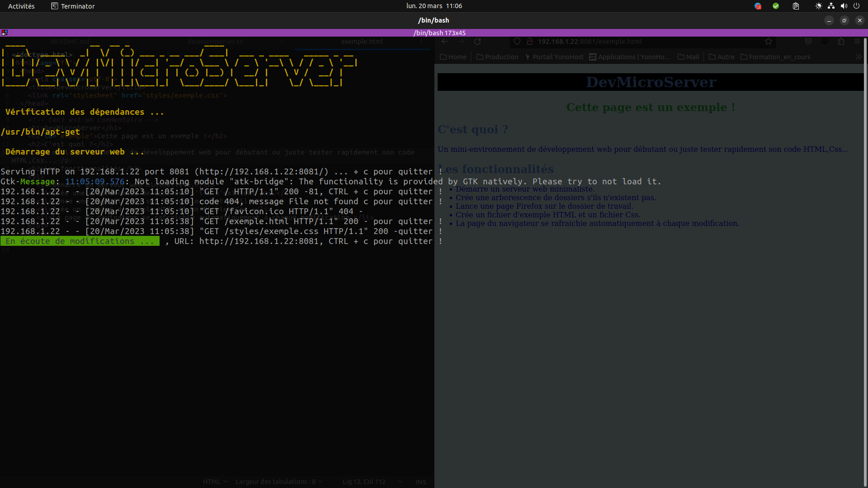Image resolution: width=868 pixels, height=488 pixels.
Task: Click the browser reload icon
Action: pyautogui.click(x=477, y=42)
